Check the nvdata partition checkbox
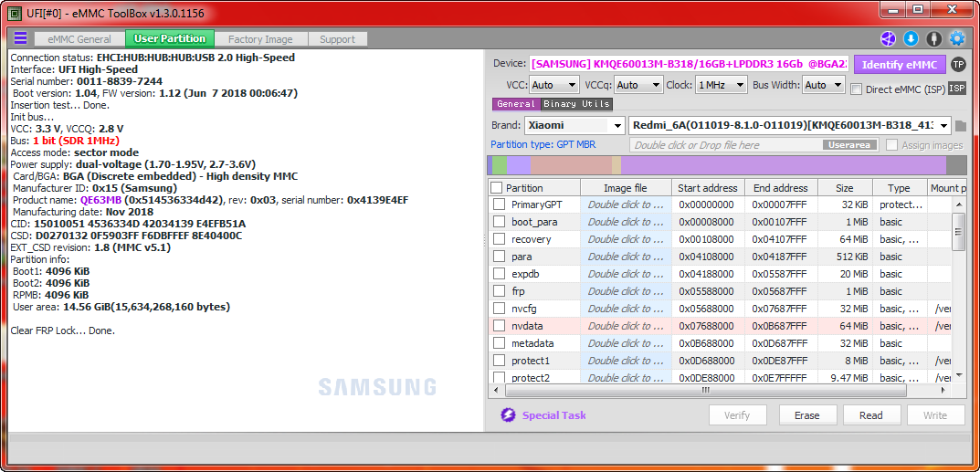The width and height of the screenshot is (980, 472). point(499,325)
